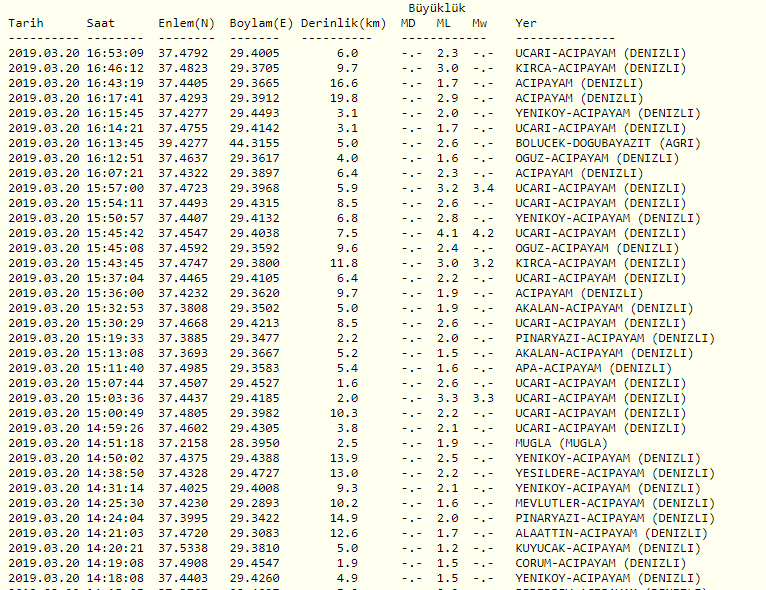Image resolution: width=766 pixels, height=590 pixels.
Task: Click time 15:37:04
Action: [x=115, y=278]
